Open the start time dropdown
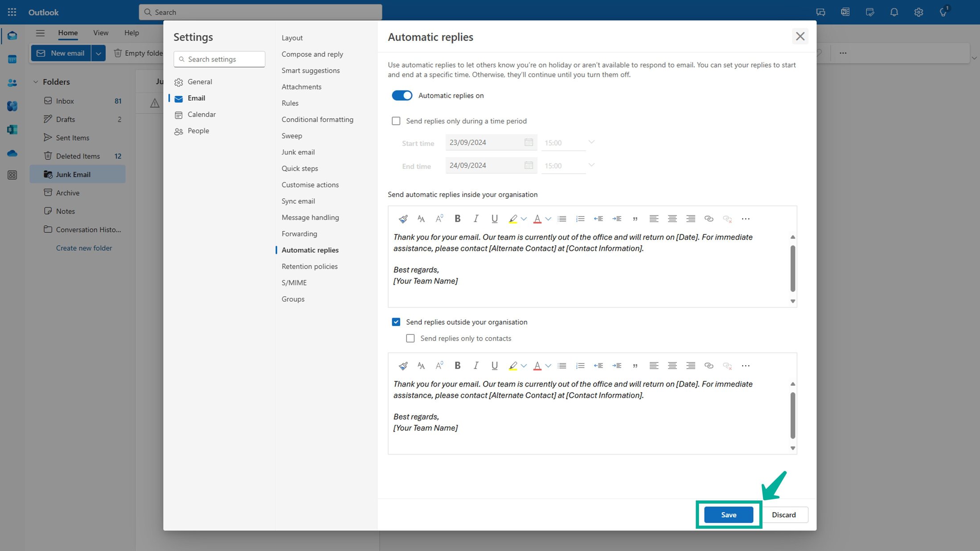Screen dimensions: 980x551 point(591,142)
